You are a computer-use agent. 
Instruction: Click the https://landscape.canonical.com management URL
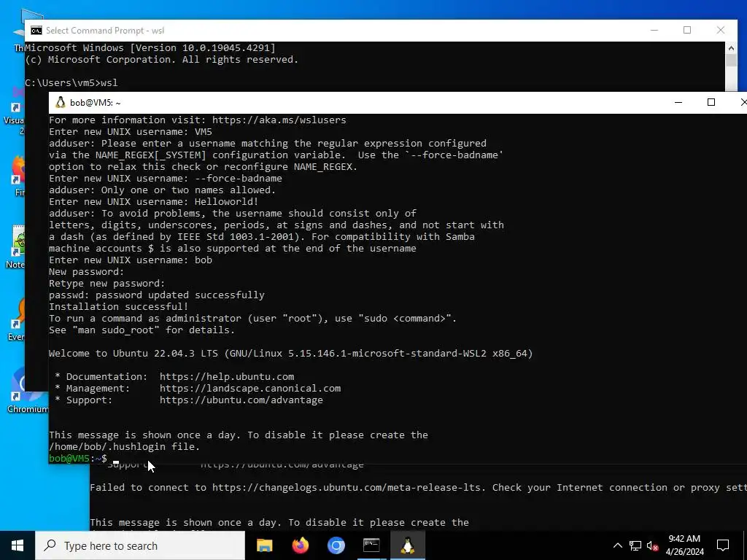[x=250, y=388]
